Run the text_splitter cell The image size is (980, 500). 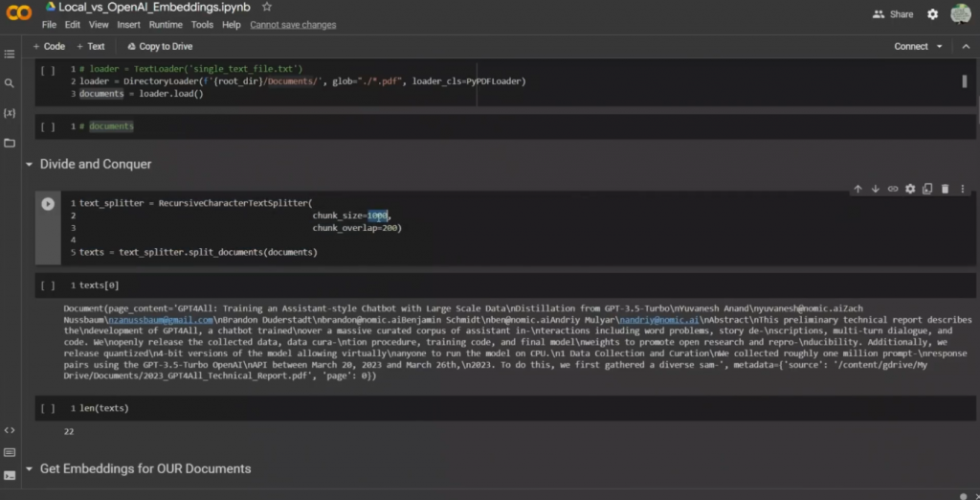click(x=48, y=203)
